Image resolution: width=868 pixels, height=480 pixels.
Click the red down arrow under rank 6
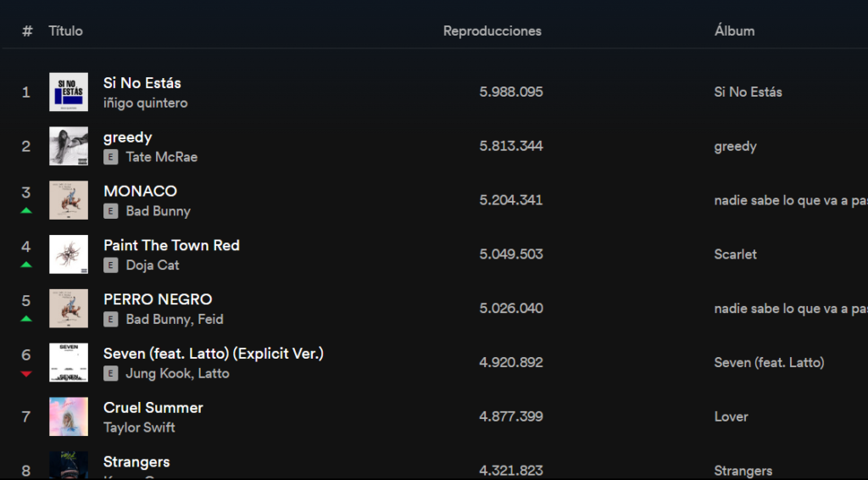pyautogui.click(x=26, y=374)
